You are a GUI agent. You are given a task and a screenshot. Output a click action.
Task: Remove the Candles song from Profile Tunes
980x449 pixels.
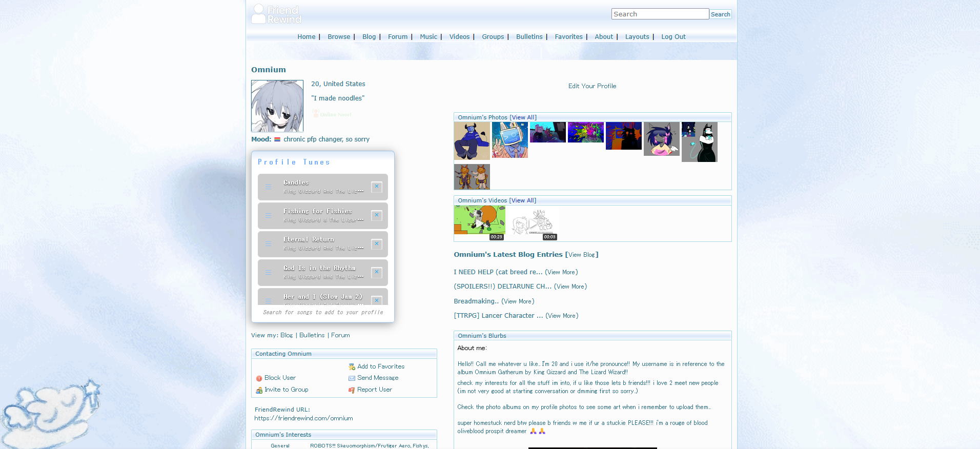click(x=377, y=187)
